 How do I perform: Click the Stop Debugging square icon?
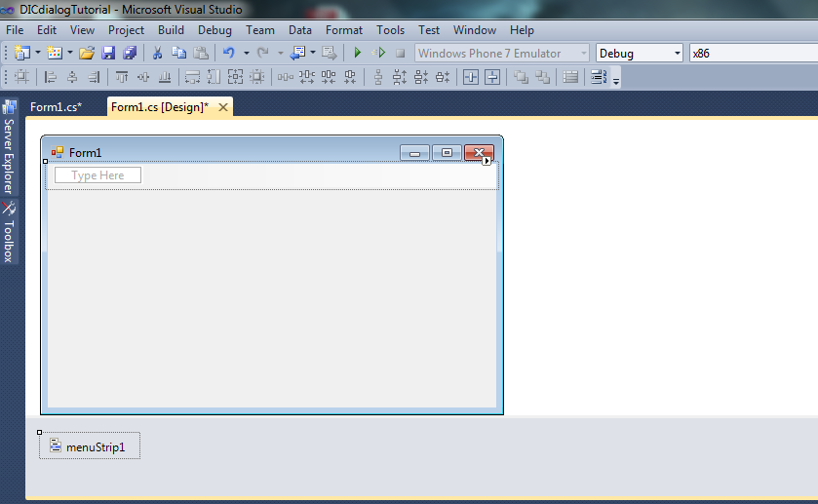click(x=400, y=54)
